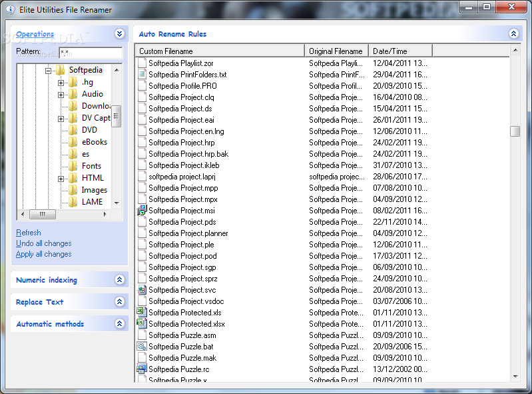Collapse the Operations panel chevron
Viewport: 532px width, 394px height.
tap(119, 33)
